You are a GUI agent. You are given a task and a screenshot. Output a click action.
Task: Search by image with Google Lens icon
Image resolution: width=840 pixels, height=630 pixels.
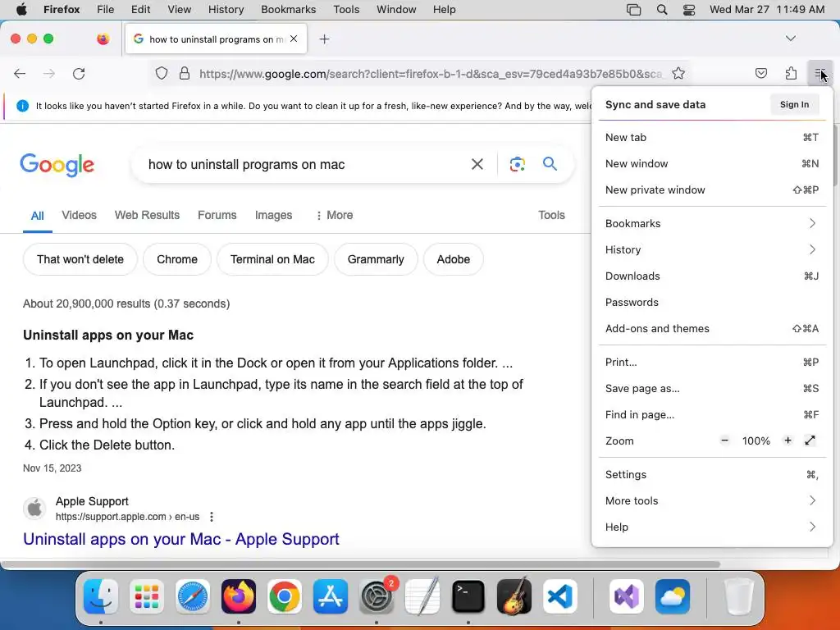517,164
